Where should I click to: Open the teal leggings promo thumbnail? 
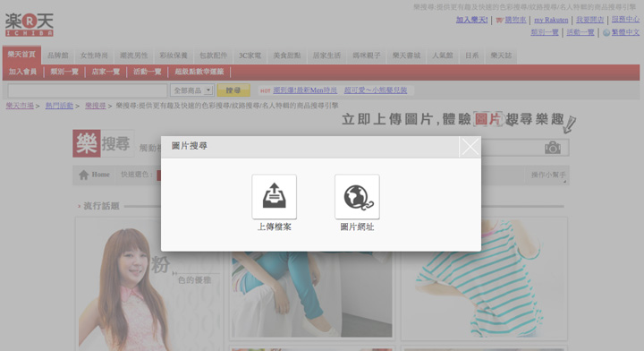(x=312, y=295)
